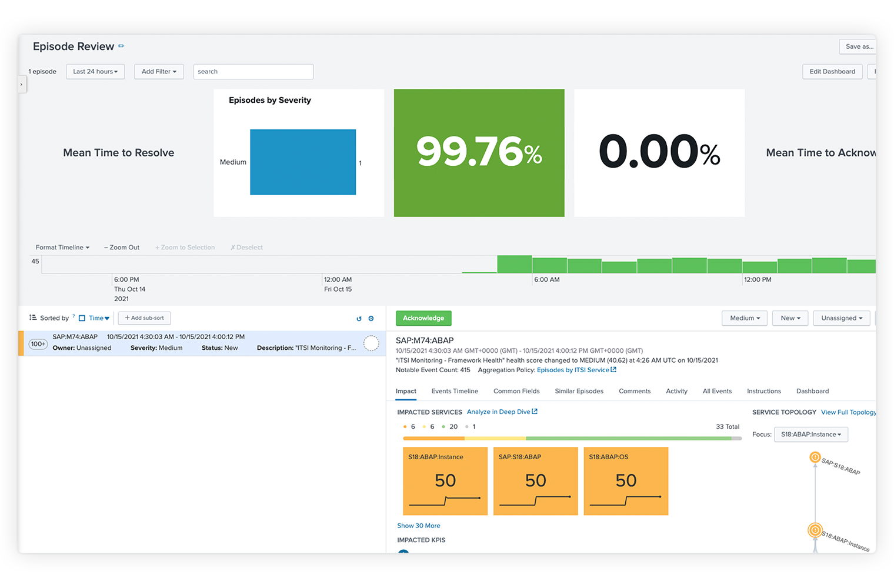Toggle the orange severity dot in Impacted Services legend
This screenshot has width=894, height=588.
(405, 426)
